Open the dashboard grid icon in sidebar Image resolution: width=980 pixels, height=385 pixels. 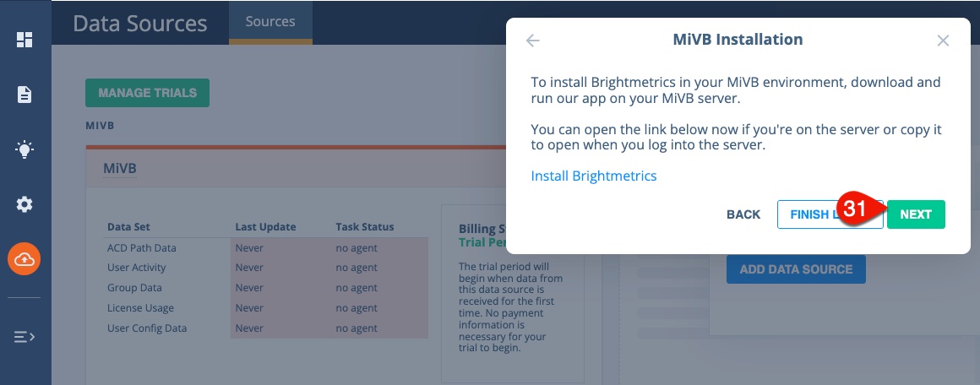click(x=24, y=40)
